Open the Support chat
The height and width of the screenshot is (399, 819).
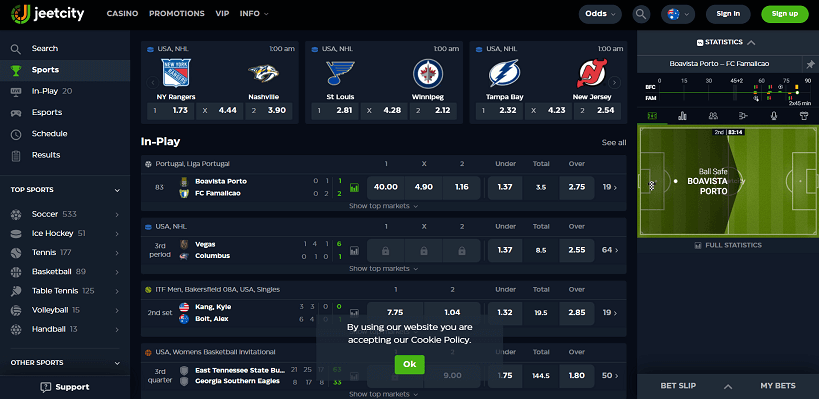pos(65,387)
